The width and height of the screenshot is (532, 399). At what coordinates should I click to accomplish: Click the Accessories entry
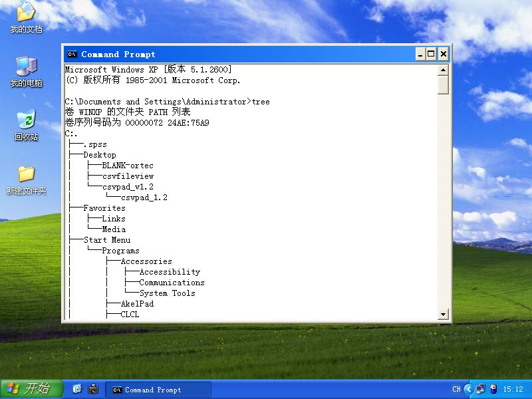[x=146, y=261]
